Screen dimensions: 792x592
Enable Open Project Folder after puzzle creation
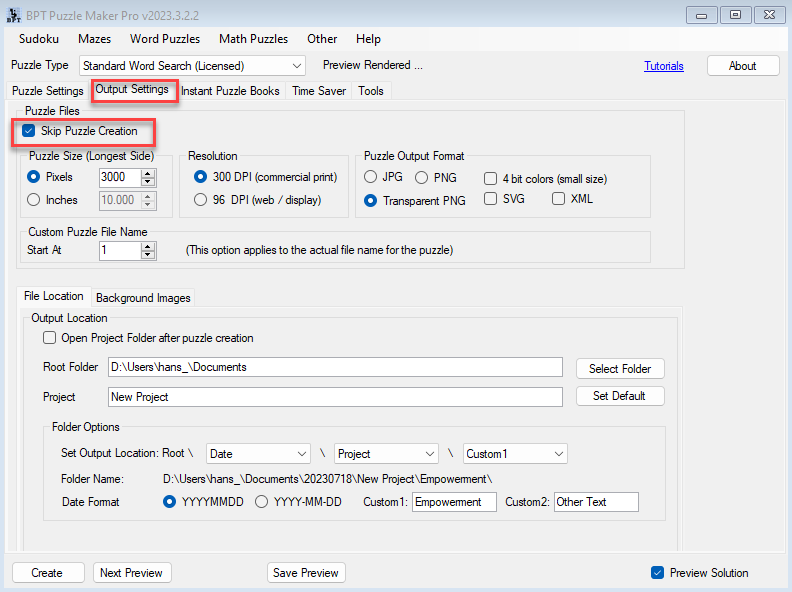click(x=50, y=338)
